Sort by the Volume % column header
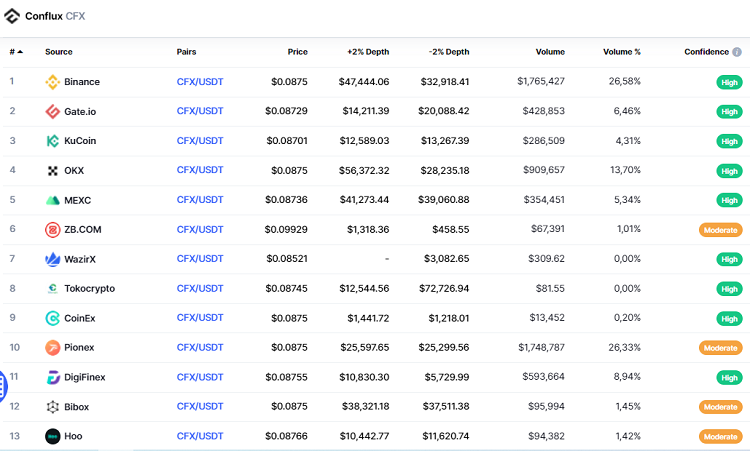Image resolution: width=750 pixels, height=451 pixels. [x=621, y=52]
